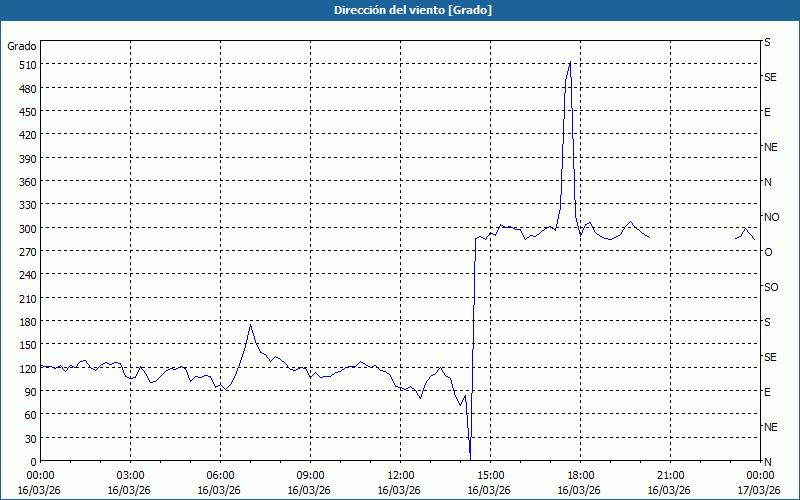
Task: Click the 00:00 label above 17/03/26
Action: tap(761, 476)
